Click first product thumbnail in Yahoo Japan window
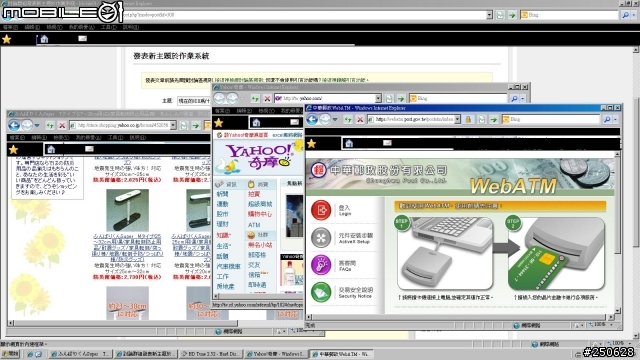 [127, 211]
